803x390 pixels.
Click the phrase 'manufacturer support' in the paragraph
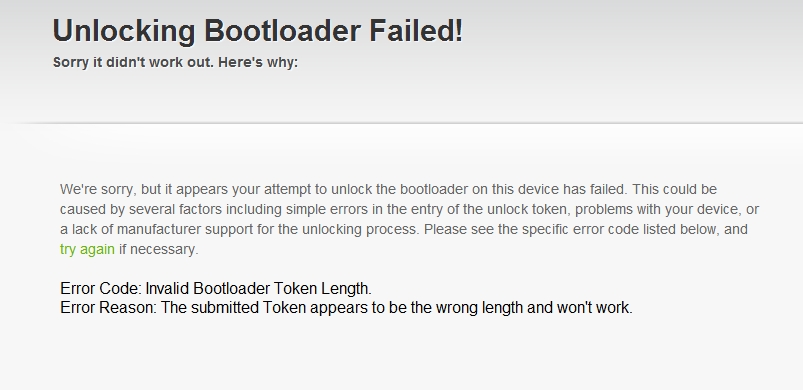[x=185, y=229]
